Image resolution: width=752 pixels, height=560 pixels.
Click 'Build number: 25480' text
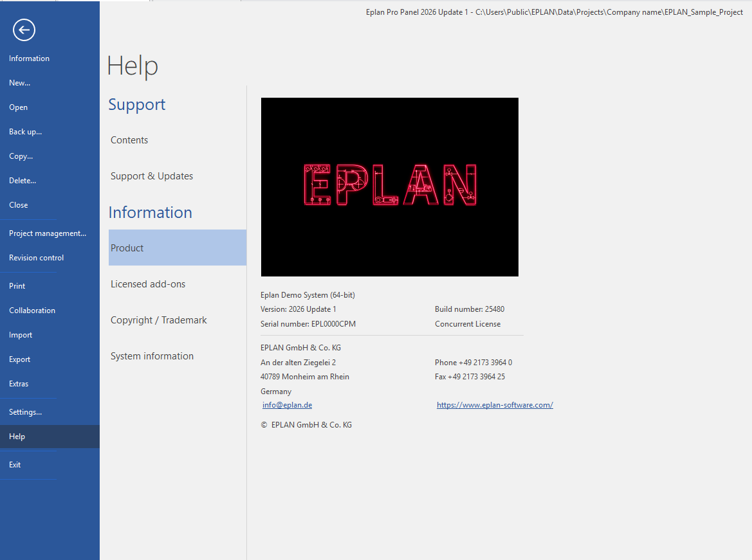click(x=470, y=309)
